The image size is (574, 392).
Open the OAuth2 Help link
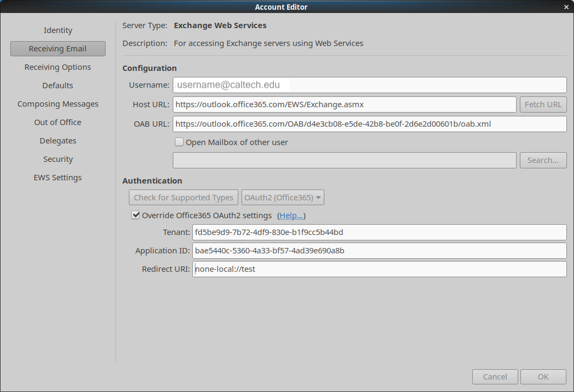pyautogui.click(x=291, y=215)
